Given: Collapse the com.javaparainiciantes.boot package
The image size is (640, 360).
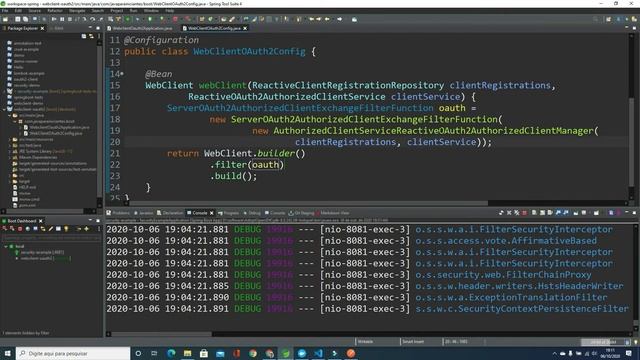Looking at the screenshot, I should click(x=15, y=122).
